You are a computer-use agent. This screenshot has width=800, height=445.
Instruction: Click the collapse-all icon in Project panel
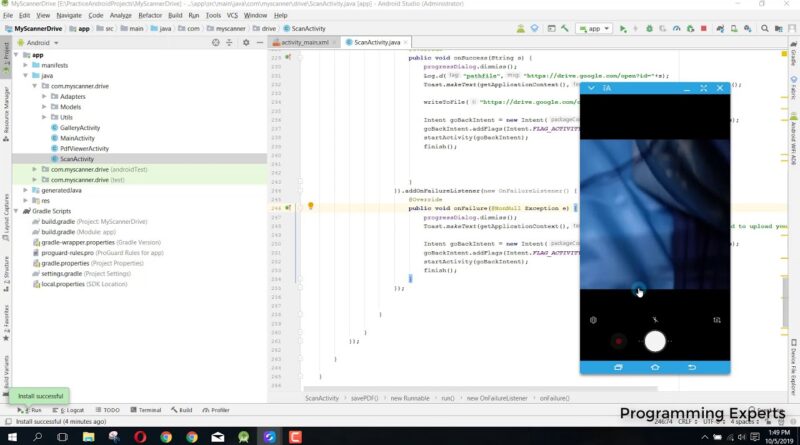pos(229,43)
